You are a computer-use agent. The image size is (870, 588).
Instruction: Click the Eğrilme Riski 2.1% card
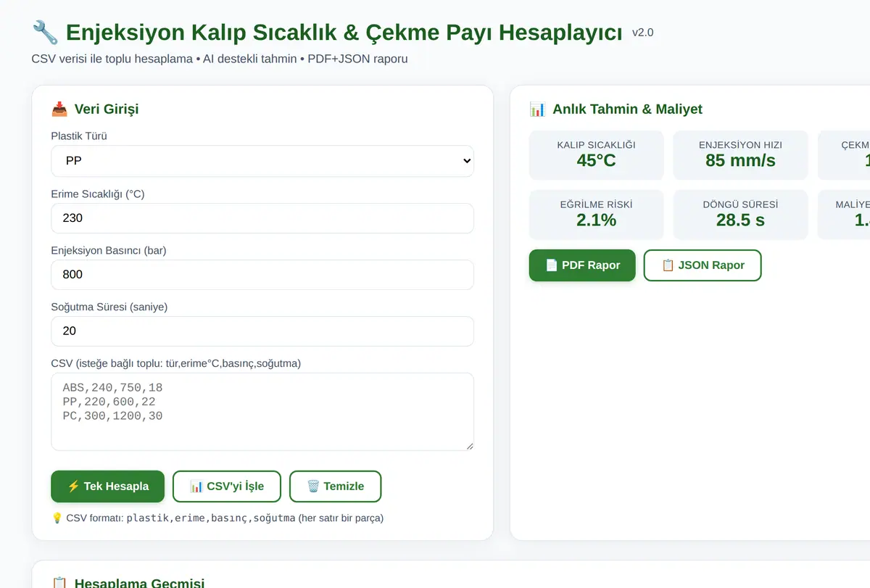[x=596, y=215]
